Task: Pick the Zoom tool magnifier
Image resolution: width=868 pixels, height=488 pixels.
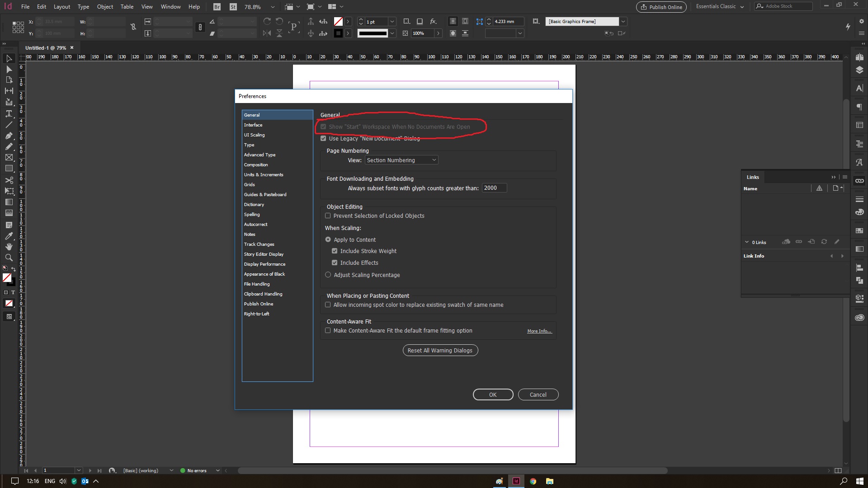Action: (x=9, y=258)
